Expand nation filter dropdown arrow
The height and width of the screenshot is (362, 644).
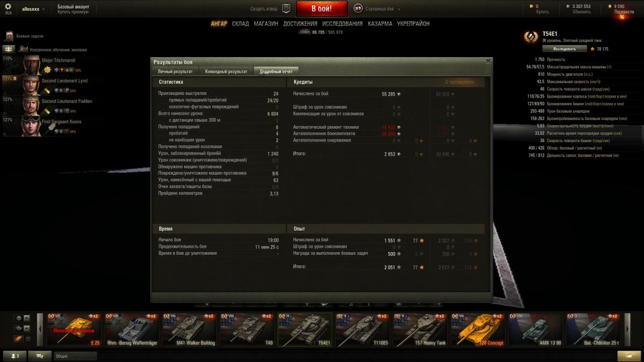tap(27, 318)
